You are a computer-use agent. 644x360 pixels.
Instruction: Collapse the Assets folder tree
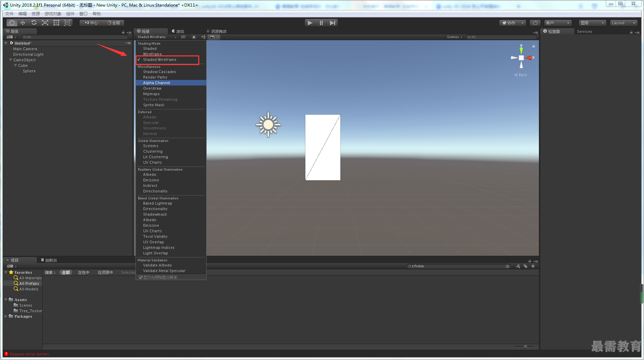6,300
